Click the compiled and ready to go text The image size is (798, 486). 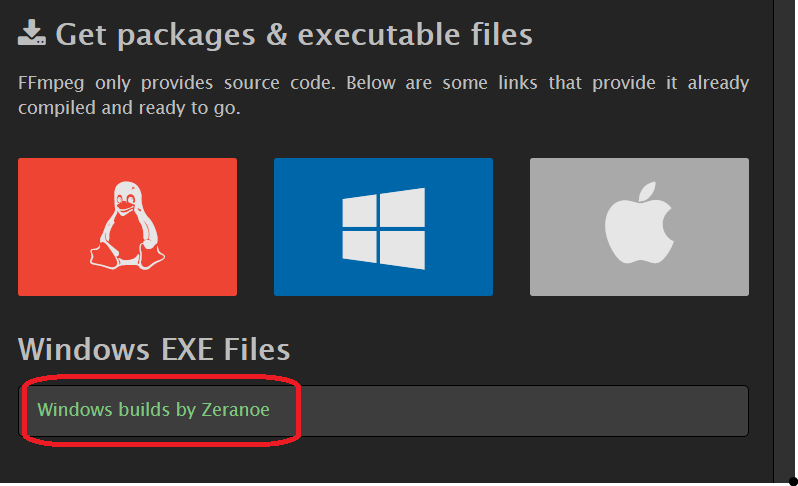tap(129, 108)
